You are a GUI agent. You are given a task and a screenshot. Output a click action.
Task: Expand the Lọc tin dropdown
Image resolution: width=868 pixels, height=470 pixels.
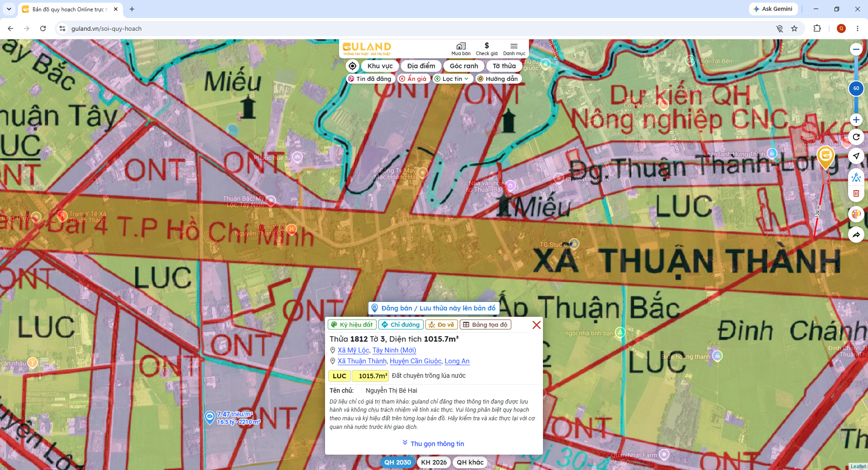[x=452, y=79]
